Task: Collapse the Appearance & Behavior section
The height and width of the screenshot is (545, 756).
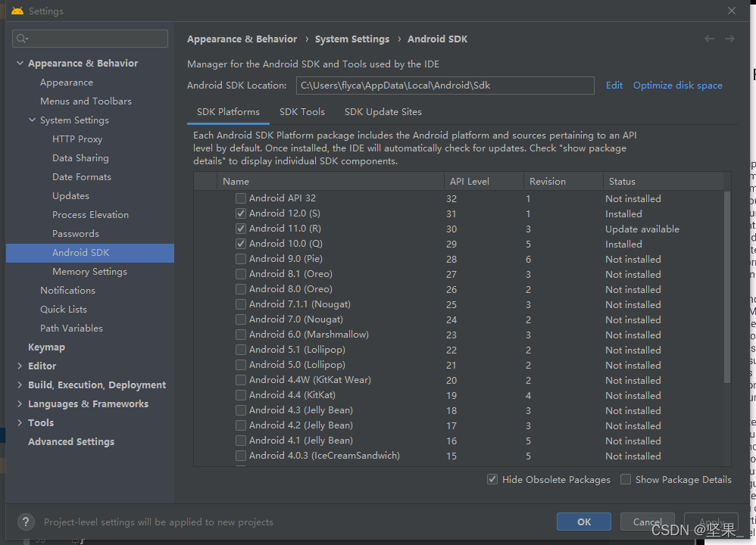Action: click(18, 63)
